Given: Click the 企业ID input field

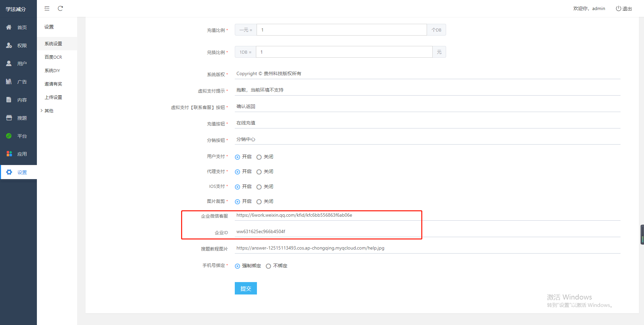Looking at the screenshot, I should 428,232.
